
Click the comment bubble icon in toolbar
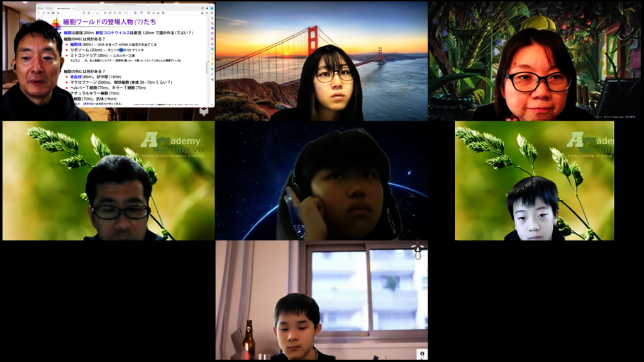pyautogui.click(x=148, y=13)
